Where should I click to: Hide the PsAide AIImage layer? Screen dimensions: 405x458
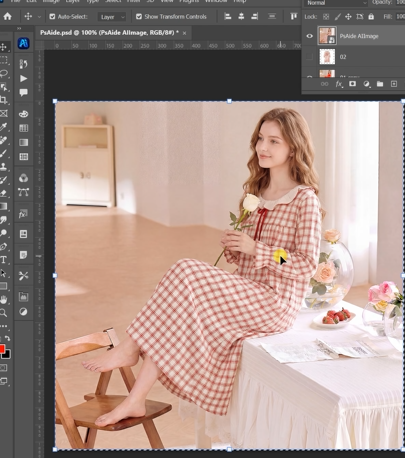pyautogui.click(x=309, y=36)
